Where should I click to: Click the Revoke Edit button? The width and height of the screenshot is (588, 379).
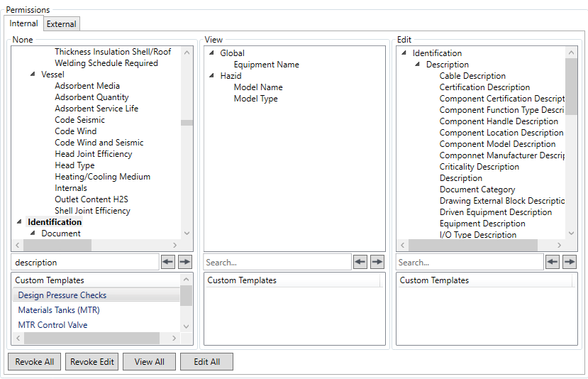91,362
